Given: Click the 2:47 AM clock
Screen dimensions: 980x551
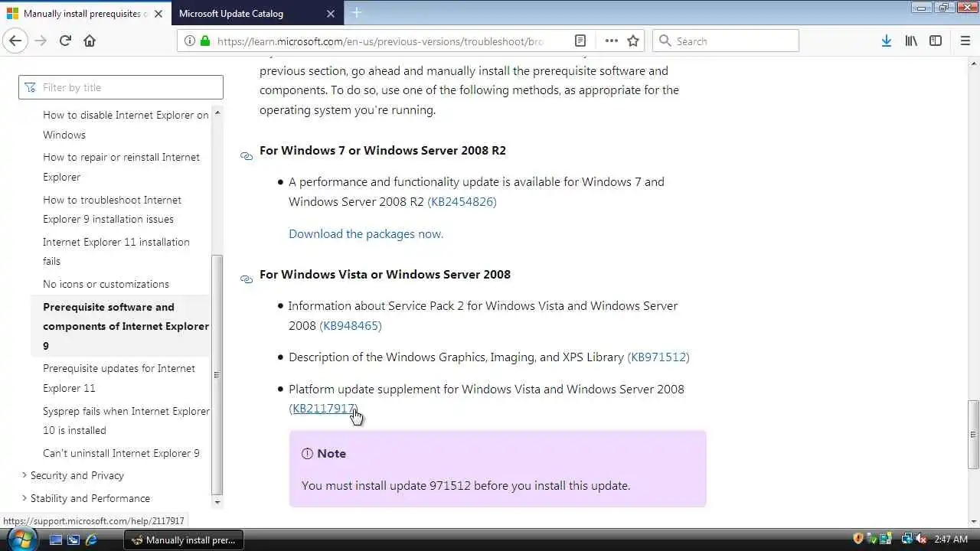Looking at the screenshot, I should pos(951,539).
